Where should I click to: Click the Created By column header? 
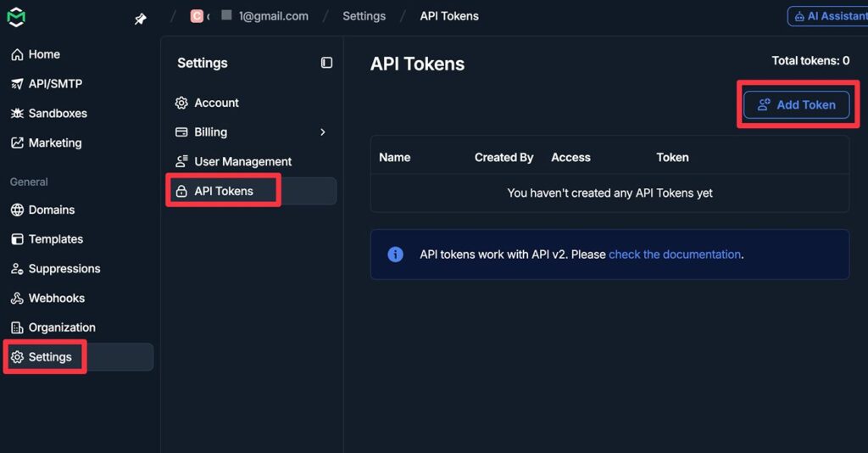pos(504,157)
